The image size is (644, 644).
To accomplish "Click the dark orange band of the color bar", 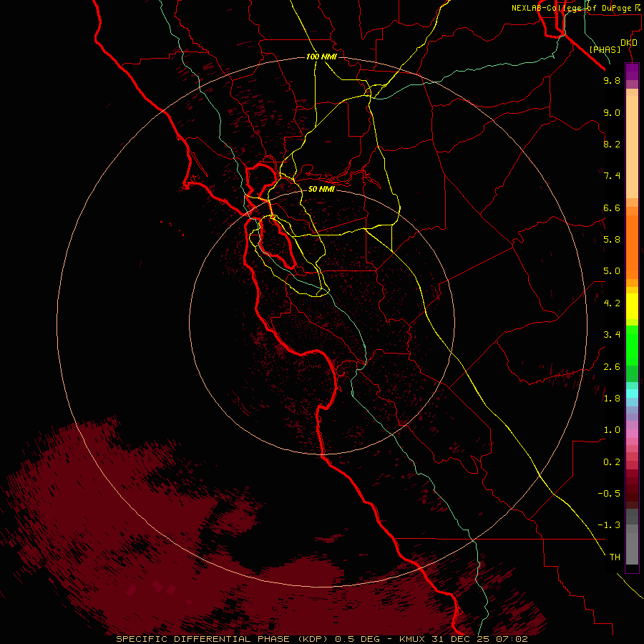I will (632, 247).
